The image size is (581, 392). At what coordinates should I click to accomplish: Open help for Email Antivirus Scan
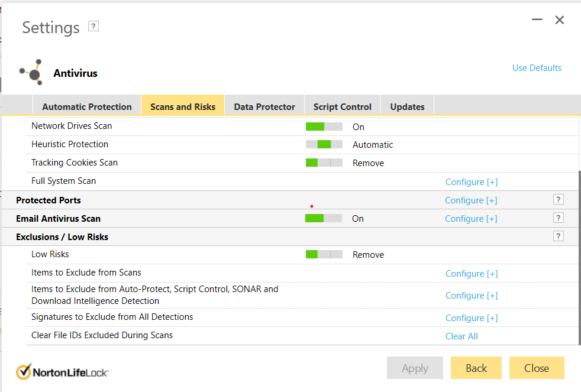coord(558,218)
